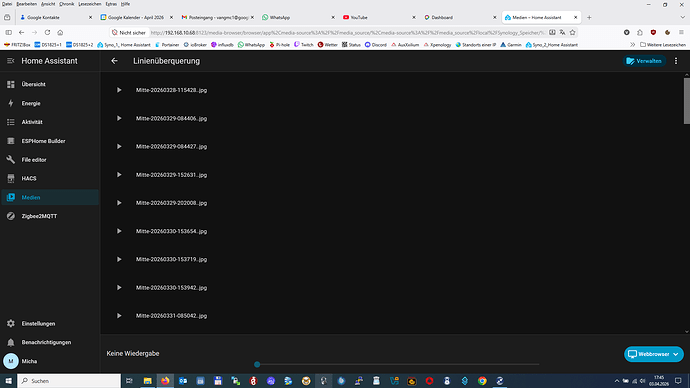
Task: Open the FRITZ!Box bookmark
Action: (x=17, y=45)
